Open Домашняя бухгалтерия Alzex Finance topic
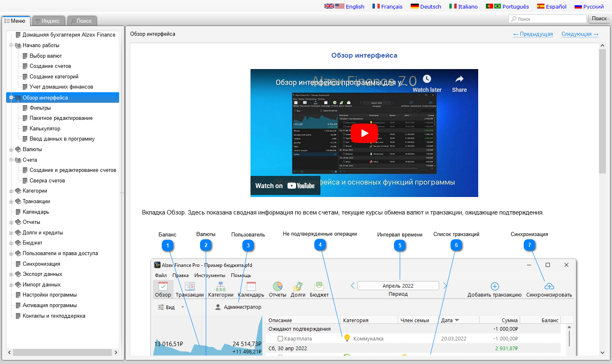This screenshot has height=364, width=612. pos(69,35)
